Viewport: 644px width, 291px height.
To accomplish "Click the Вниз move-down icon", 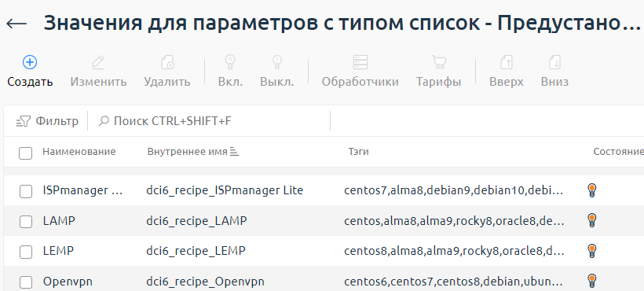I will [555, 62].
